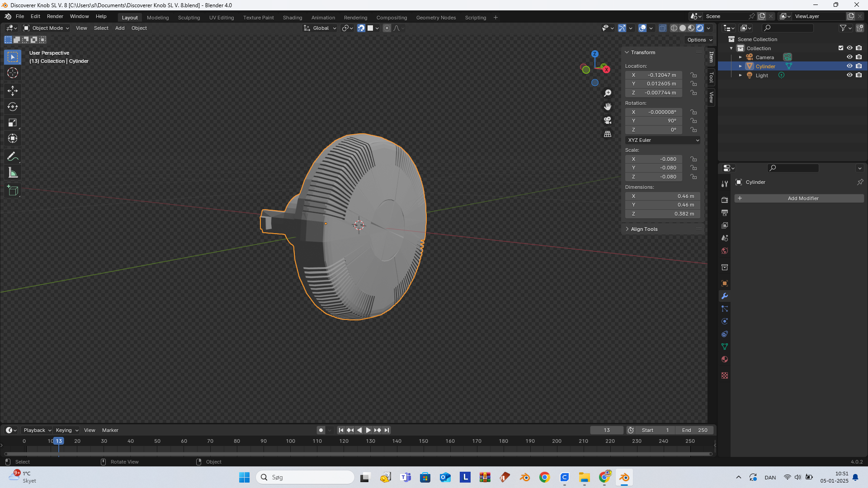Viewport: 868px width, 488px height.
Task: Select the Scale tool
Action: (x=13, y=122)
